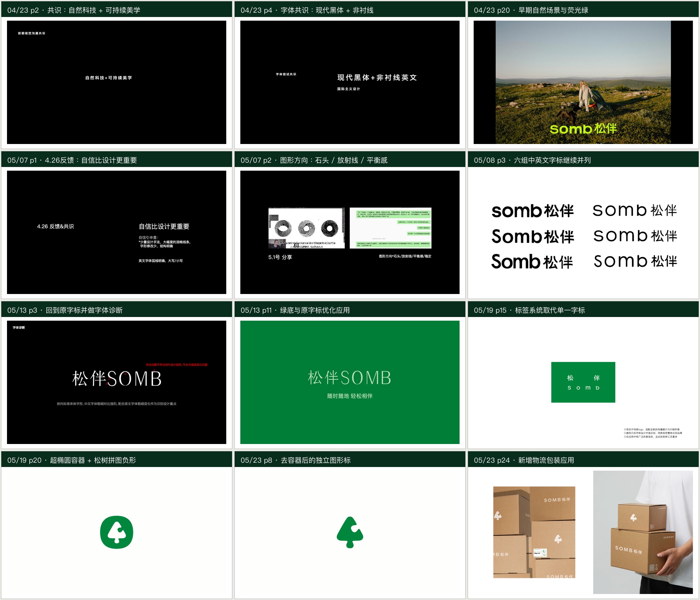The image size is (700, 600).
Task: Open the grassland photo with woman and dog
Action: click(583, 82)
